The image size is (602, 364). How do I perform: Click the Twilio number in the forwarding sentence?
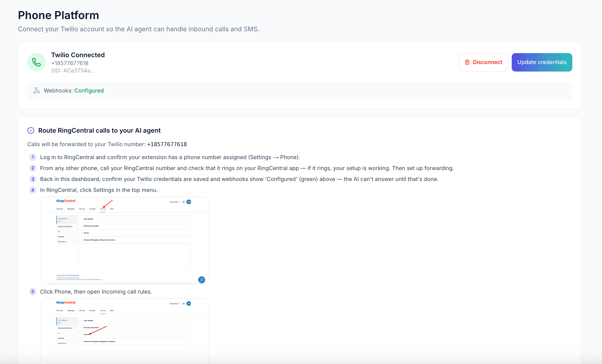(167, 144)
